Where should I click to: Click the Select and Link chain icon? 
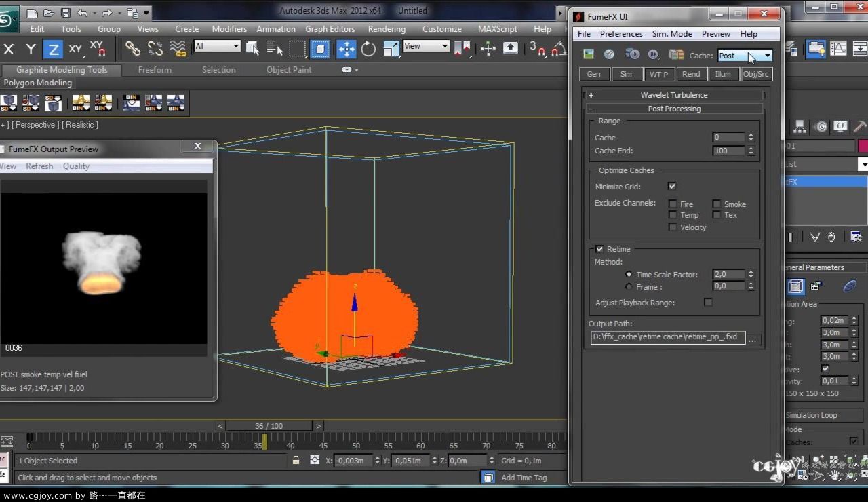point(133,48)
